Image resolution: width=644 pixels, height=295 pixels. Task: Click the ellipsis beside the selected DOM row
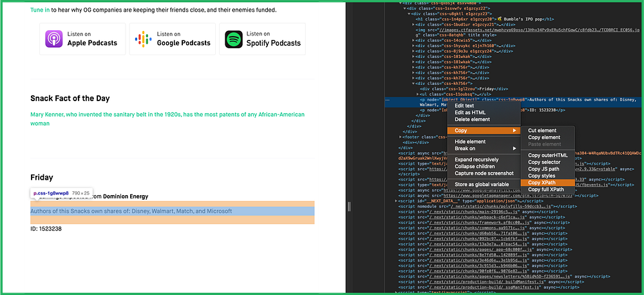point(387,99)
